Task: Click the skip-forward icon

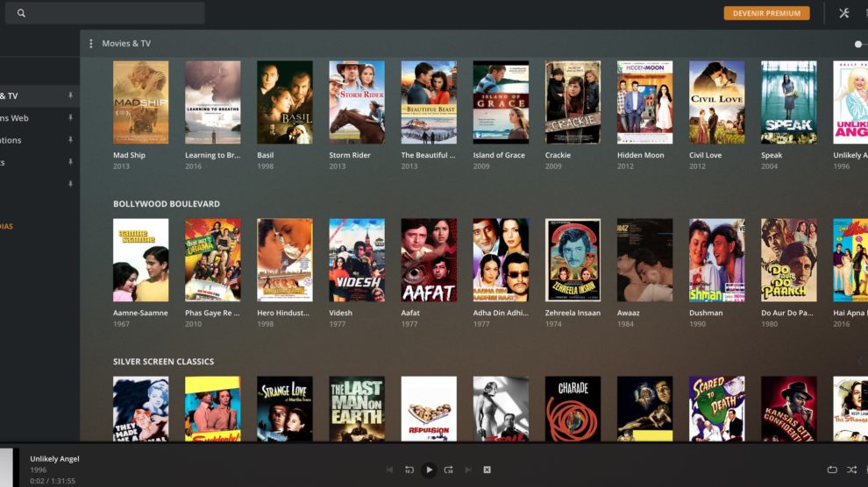Action: tap(448, 469)
